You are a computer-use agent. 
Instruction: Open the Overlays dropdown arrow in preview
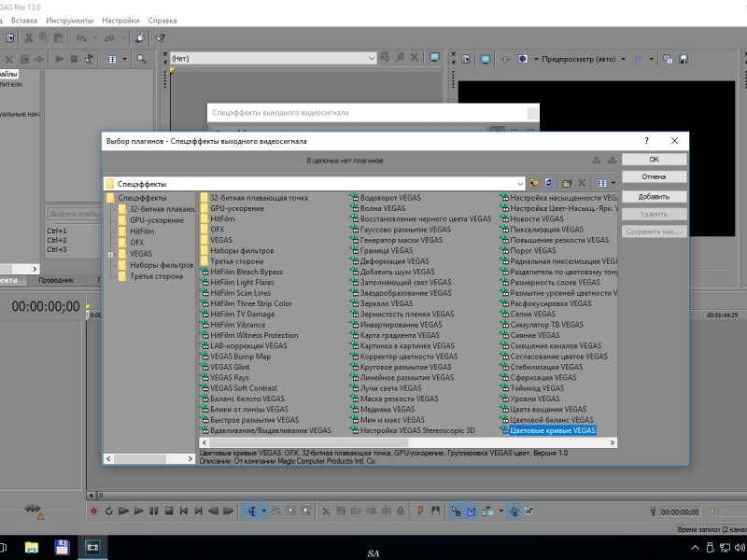tap(651, 59)
